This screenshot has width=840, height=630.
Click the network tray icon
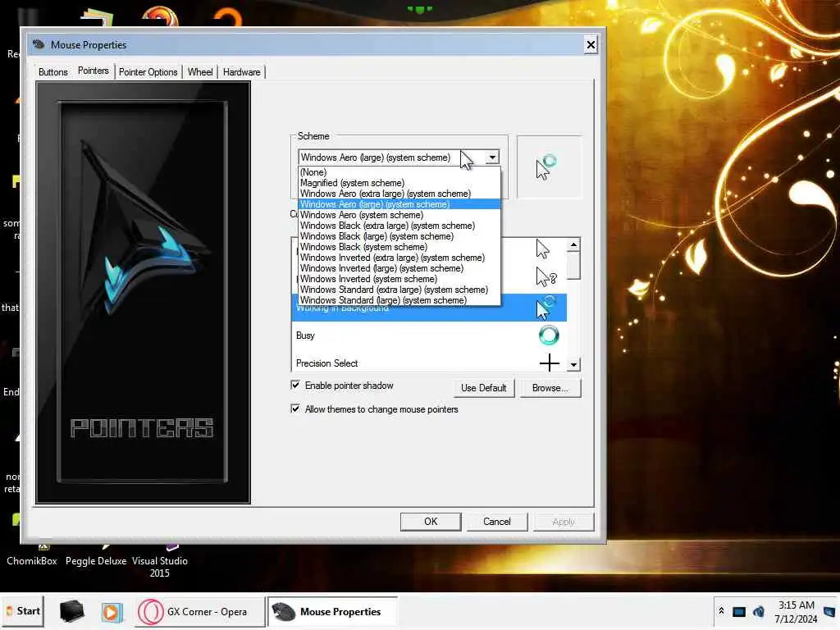(x=739, y=612)
